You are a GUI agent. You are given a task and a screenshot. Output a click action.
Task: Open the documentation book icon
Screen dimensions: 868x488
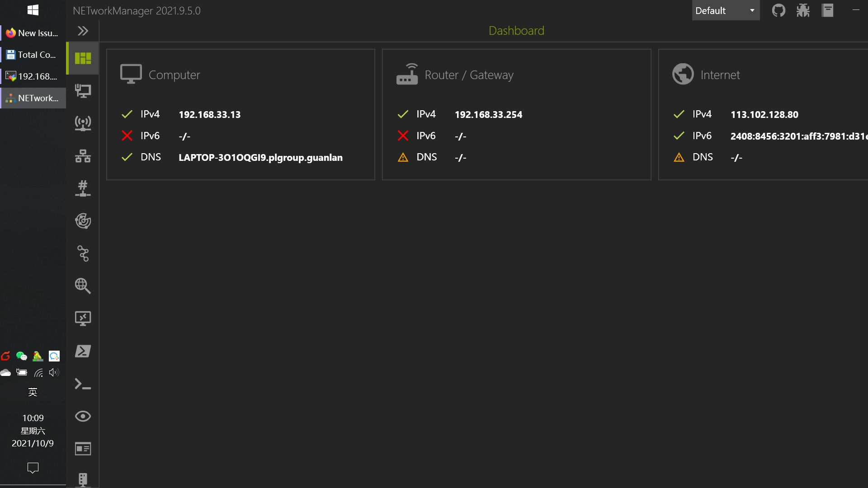point(828,10)
